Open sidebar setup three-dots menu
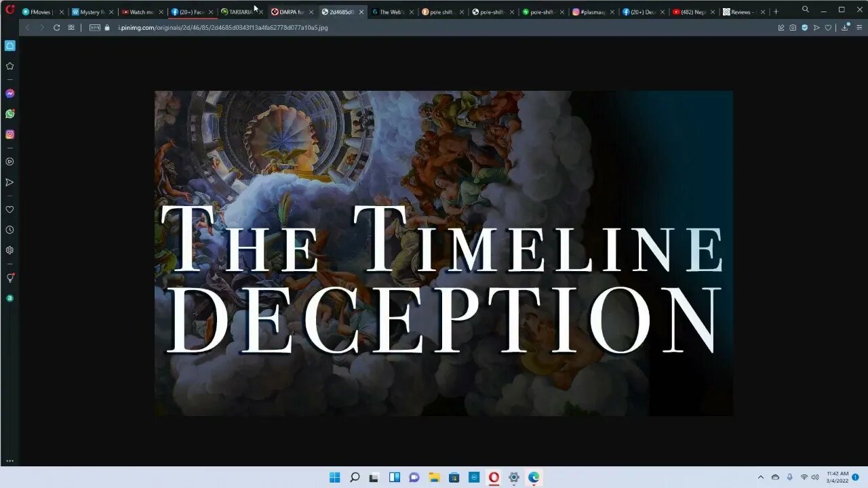 click(9, 461)
